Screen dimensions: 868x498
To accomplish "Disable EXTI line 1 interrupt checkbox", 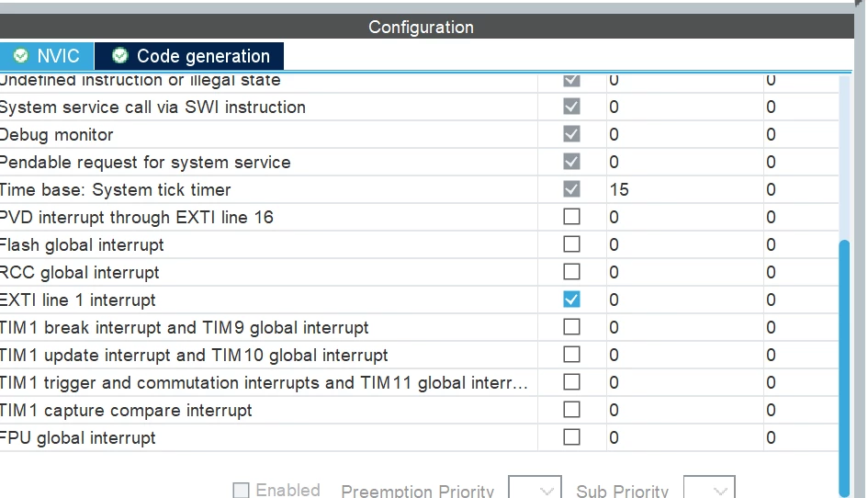I will click(571, 300).
